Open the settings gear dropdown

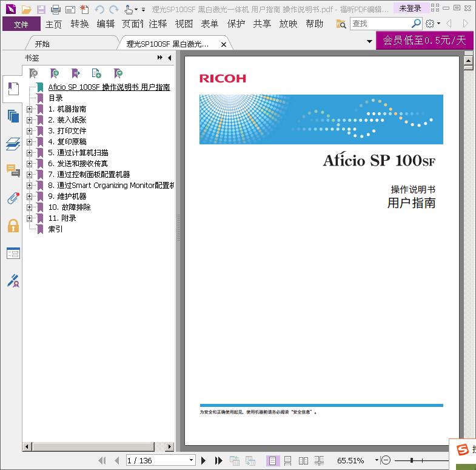433,24
